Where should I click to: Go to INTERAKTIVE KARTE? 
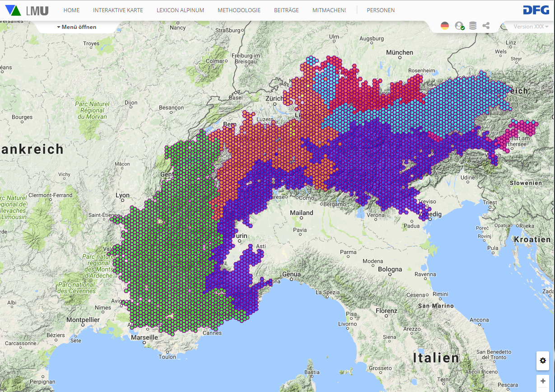point(118,10)
